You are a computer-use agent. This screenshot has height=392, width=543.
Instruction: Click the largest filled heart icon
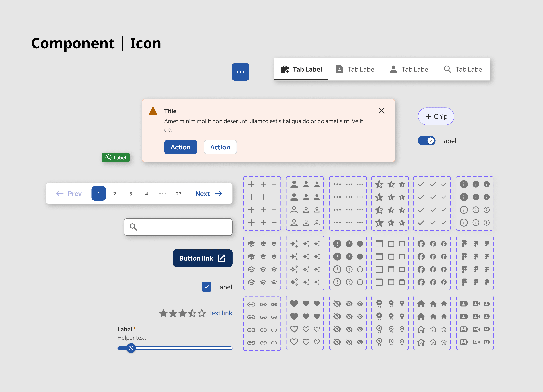(294, 304)
